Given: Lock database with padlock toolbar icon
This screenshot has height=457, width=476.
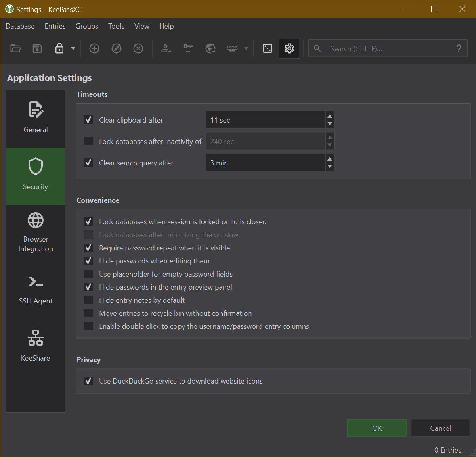Looking at the screenshot, I should pos(59,48).
